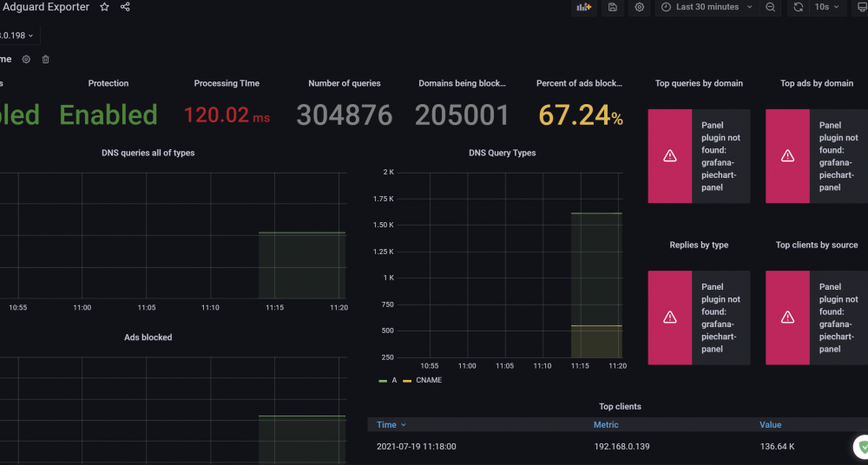Click the Top clients table title

coord(620,406)
